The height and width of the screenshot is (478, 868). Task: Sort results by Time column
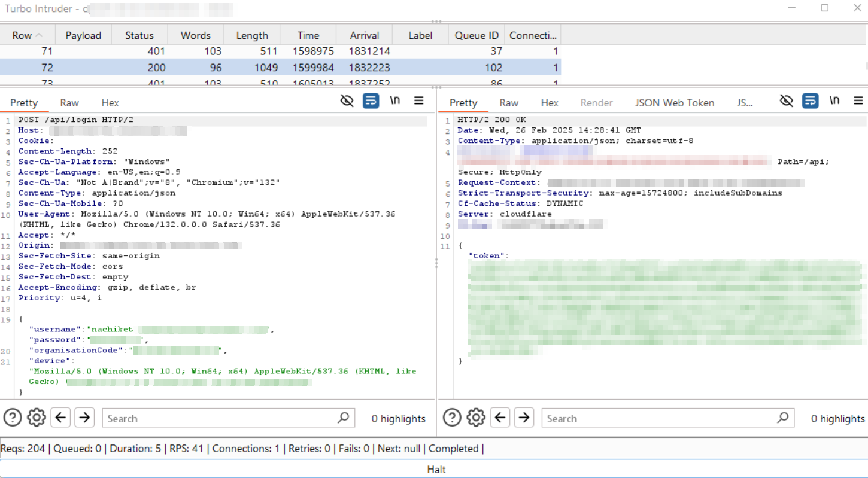coord(308,35)
